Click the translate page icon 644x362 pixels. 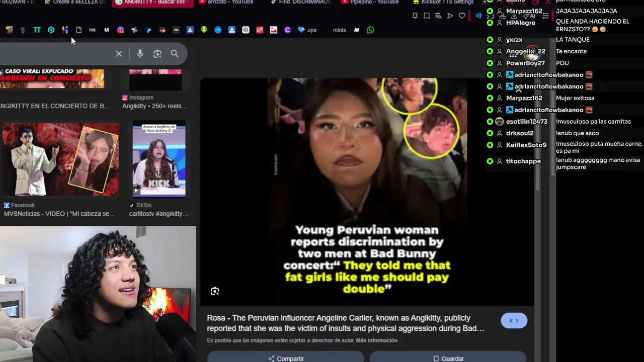438,16
